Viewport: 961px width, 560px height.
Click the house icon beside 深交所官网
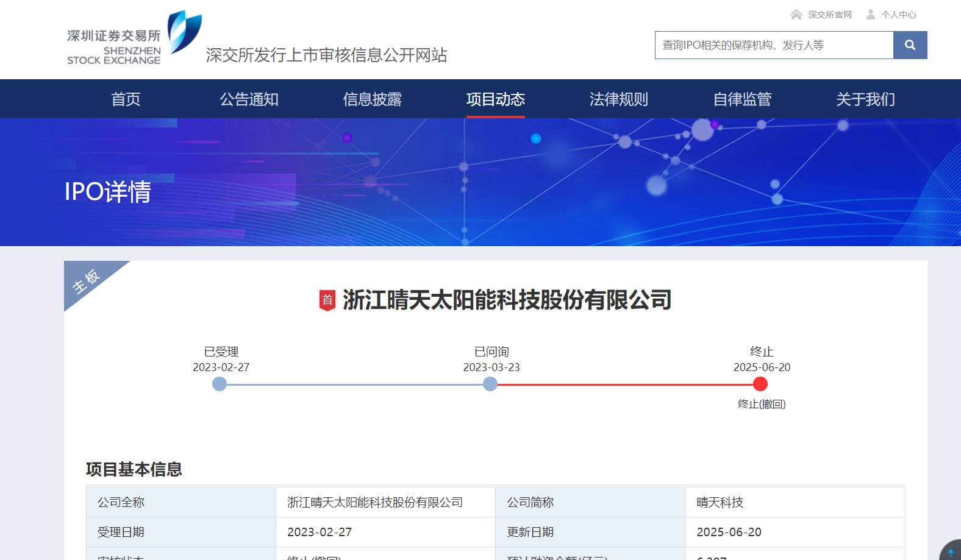(x=796, y=15)
